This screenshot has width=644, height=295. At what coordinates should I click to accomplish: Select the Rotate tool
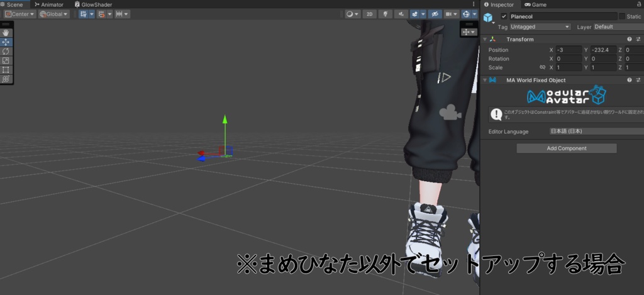pos(6,52)
